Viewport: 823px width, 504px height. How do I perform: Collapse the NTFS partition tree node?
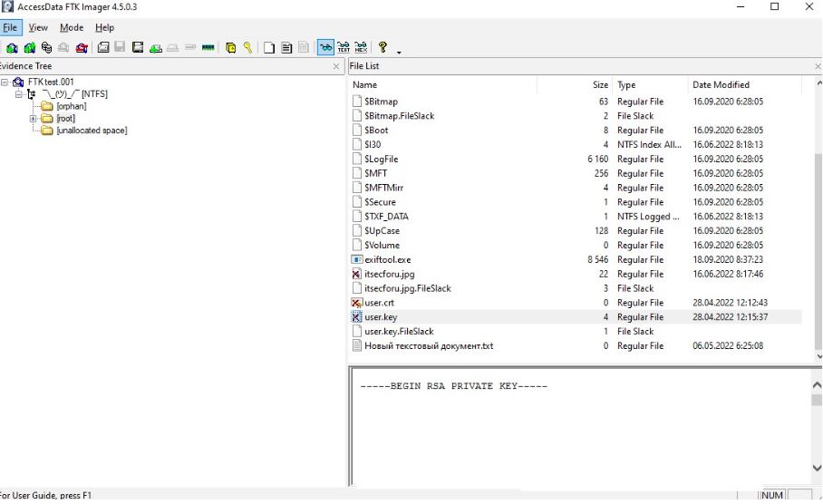(x=18, y=94)
